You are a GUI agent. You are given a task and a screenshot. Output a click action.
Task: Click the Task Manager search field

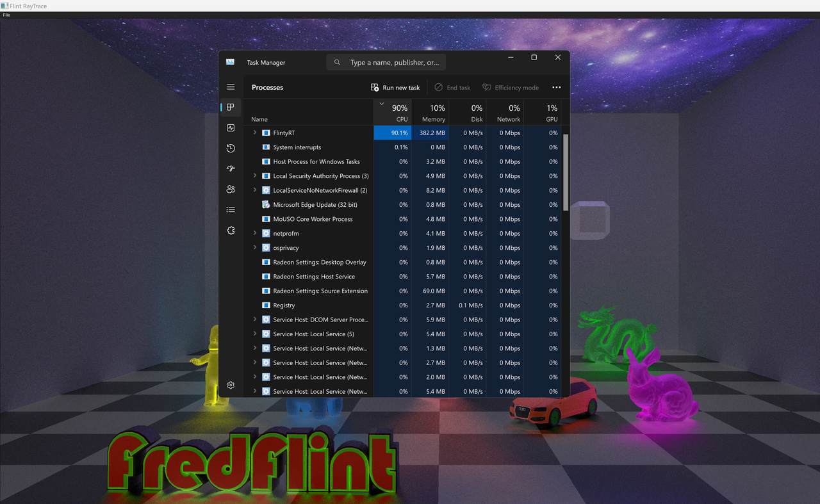coord(386,62)
